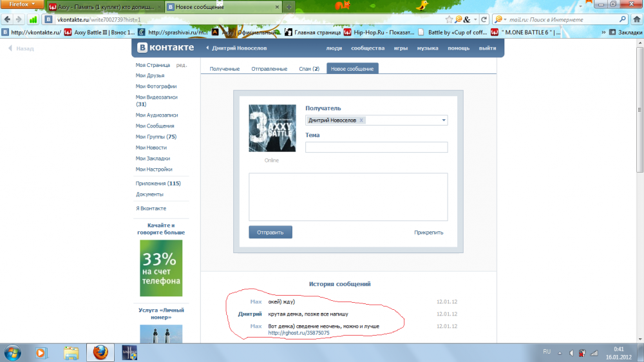The image size is (644, 362).
Task: Open the Firefox menu button
Action: (x=22, y=5)
